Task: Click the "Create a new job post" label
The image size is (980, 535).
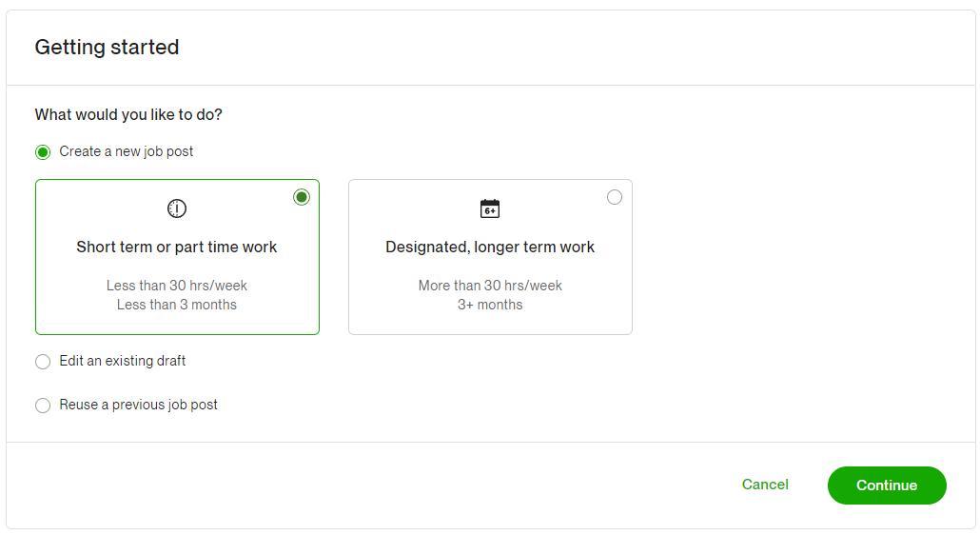Action: (x=127, y=151)
